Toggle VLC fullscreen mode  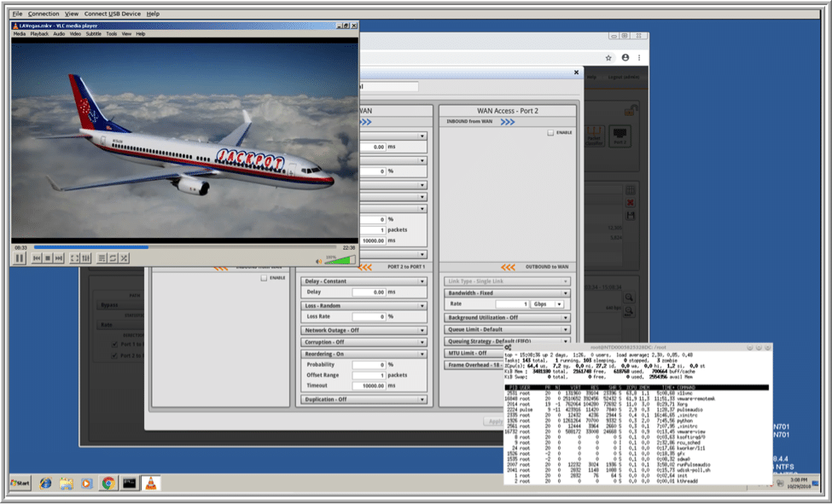coord(75,258)
